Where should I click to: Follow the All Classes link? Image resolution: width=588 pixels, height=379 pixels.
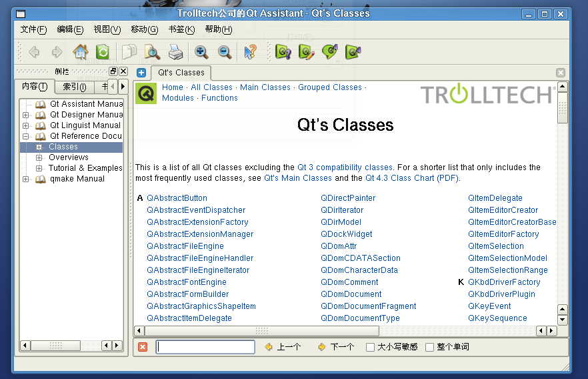pyautogui.click(x=211, y=87)
